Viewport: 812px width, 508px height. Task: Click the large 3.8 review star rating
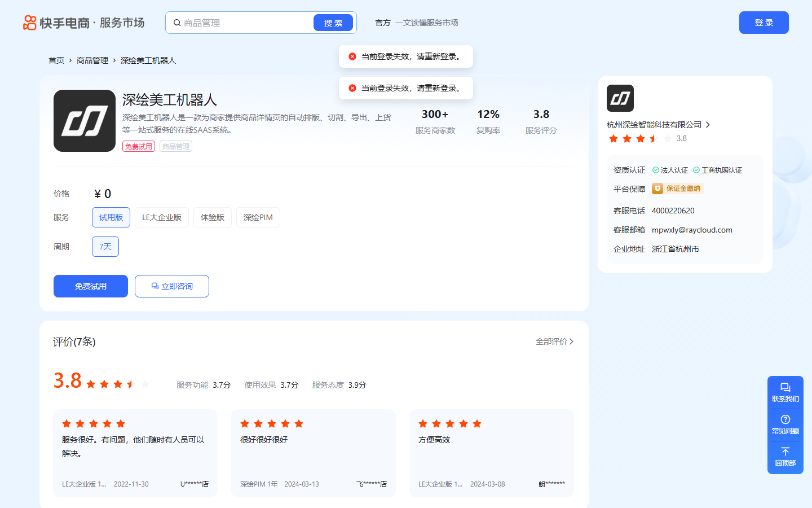tap(118, 384)
